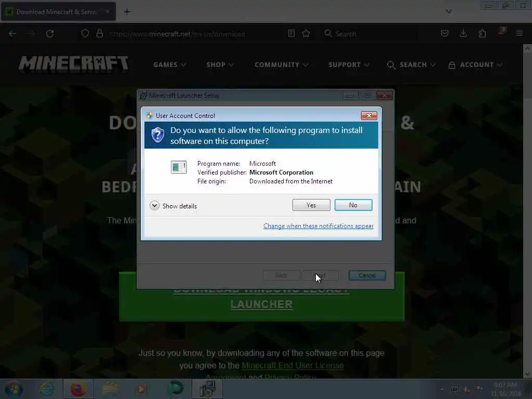This screenshot has width=532, height=399.
Task: Open Windows Explorer folder in taskbar
Action: tap(111, 389)
